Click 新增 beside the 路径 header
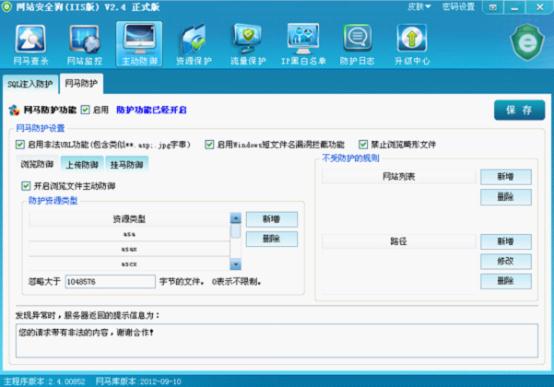Viewport: 554px width, 387px height. (x=506, y=241)
